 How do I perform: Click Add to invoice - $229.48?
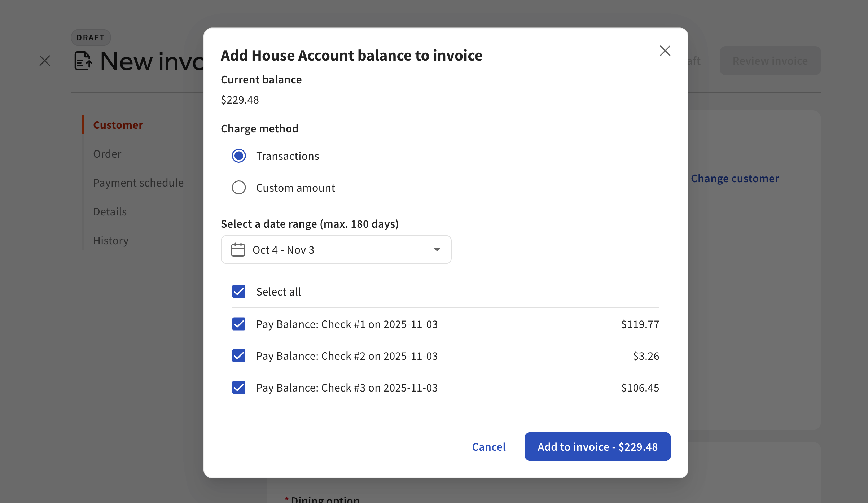(x=597, y=446)
